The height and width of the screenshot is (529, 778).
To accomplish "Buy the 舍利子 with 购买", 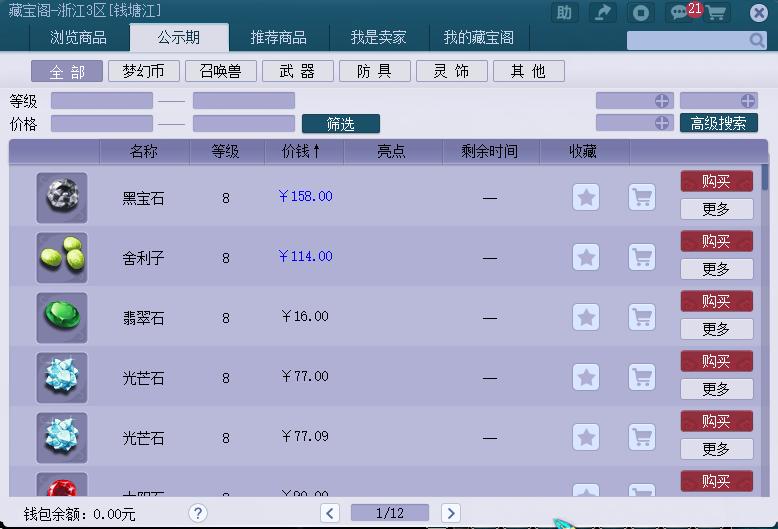I will pos(716,241).
